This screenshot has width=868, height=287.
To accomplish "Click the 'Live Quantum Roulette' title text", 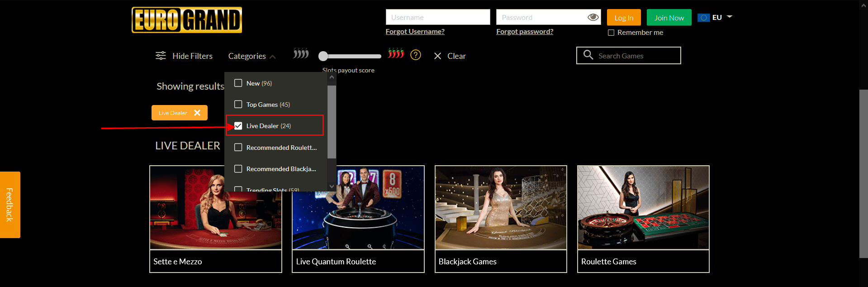I will click(x=336, y=262).
